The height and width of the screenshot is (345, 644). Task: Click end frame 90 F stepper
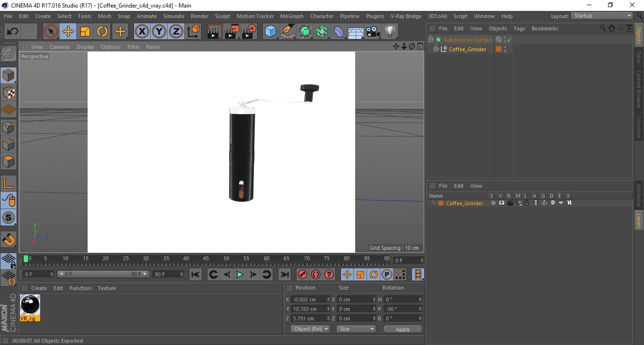181,274
